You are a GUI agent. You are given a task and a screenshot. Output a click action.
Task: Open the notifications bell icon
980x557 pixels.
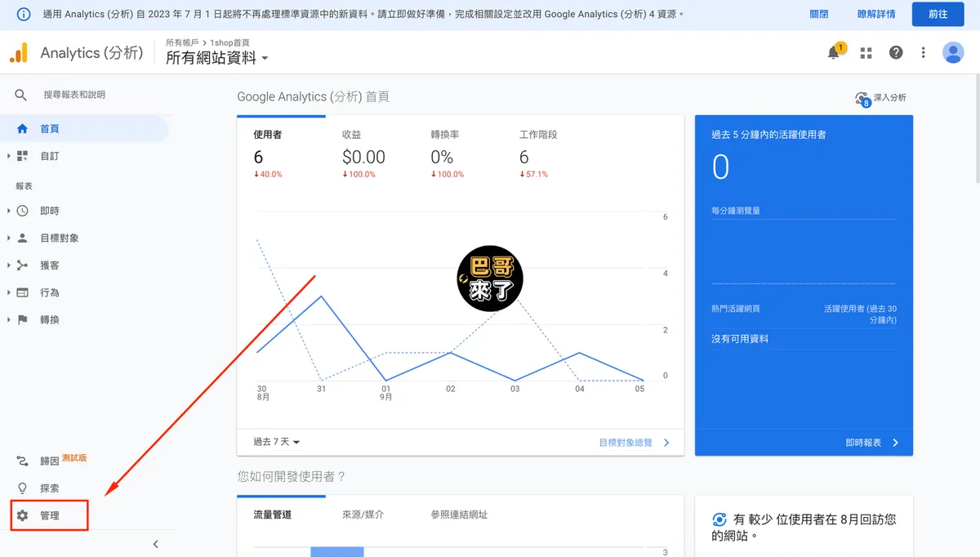834,53
